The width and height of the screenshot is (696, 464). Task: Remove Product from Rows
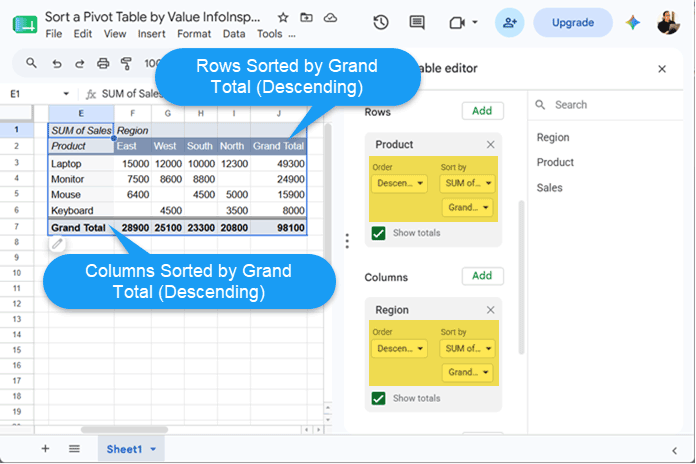coord(490,145)
